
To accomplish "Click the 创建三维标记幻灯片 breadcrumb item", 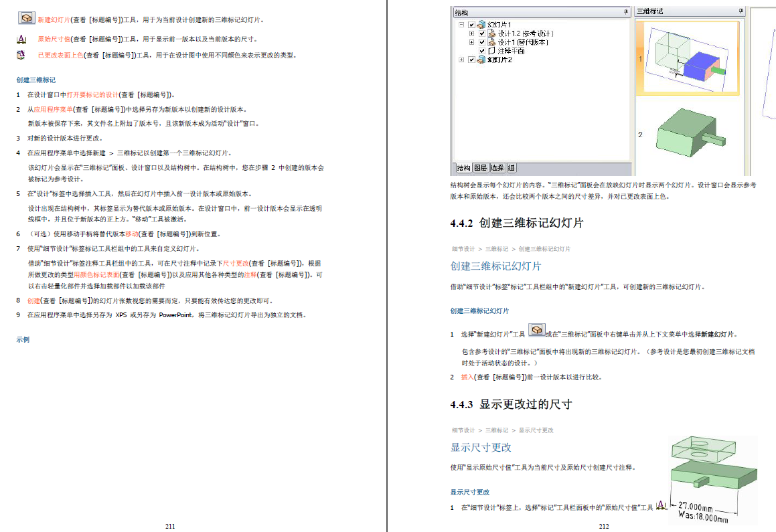I will (544, 249).
